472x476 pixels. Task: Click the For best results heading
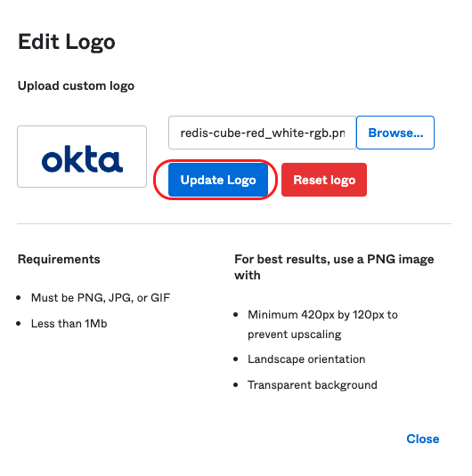334,267
